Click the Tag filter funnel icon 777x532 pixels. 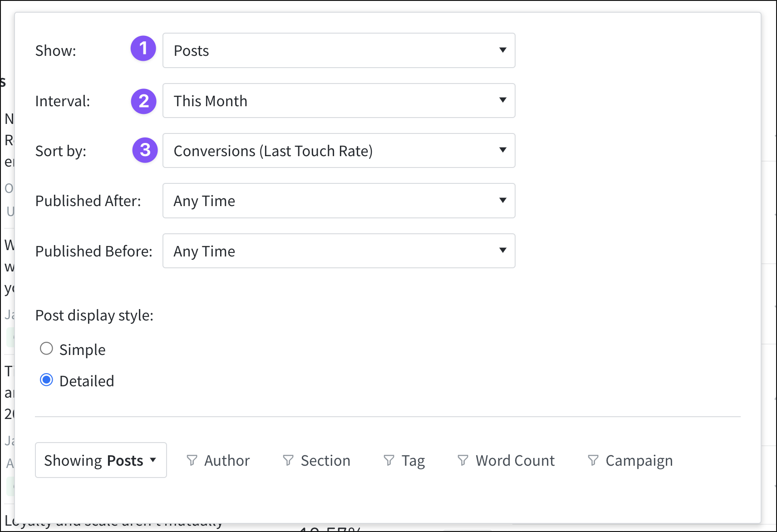coord(389,460)
